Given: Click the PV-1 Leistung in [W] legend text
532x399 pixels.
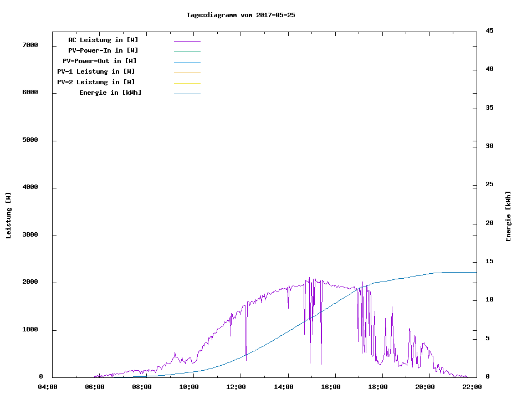Looking at the screenshot, I should click(96, 71).
